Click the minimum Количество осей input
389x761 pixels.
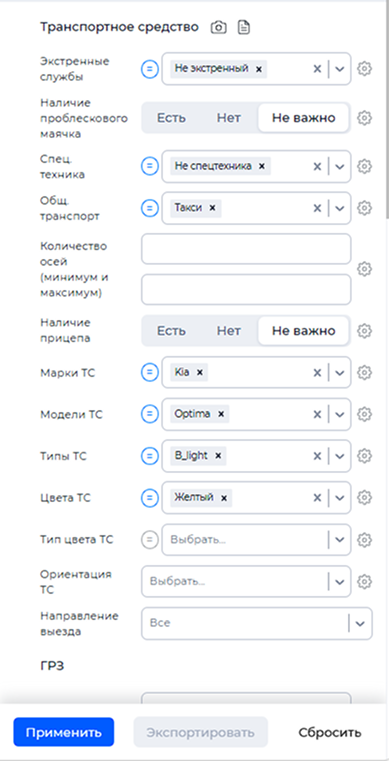click(246, 249)
